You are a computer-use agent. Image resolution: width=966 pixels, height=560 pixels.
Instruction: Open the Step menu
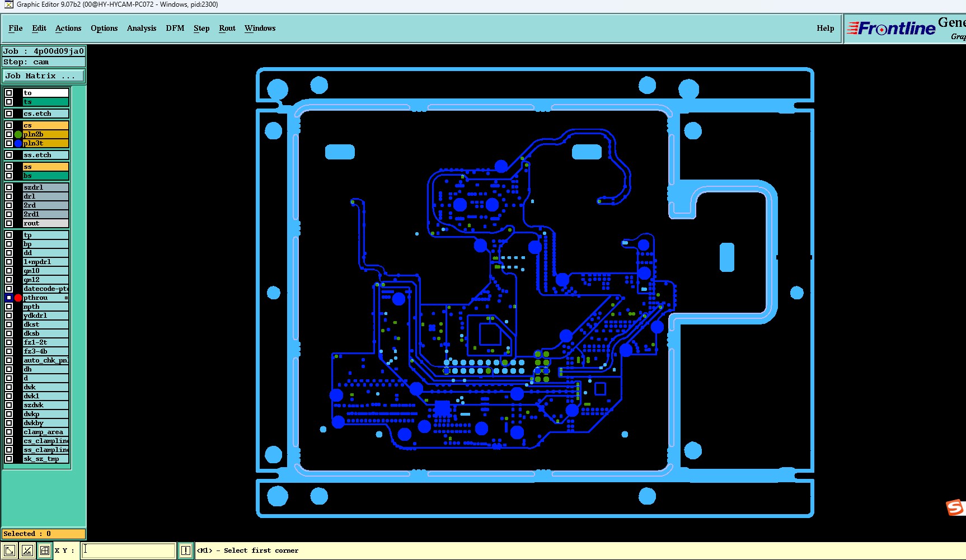[x=201, y=28]
